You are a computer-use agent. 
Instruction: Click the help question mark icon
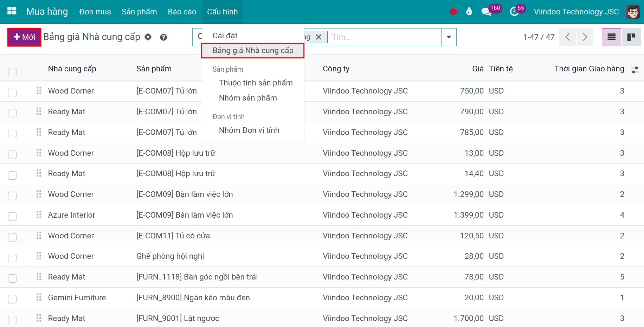(x=163, y=37)
